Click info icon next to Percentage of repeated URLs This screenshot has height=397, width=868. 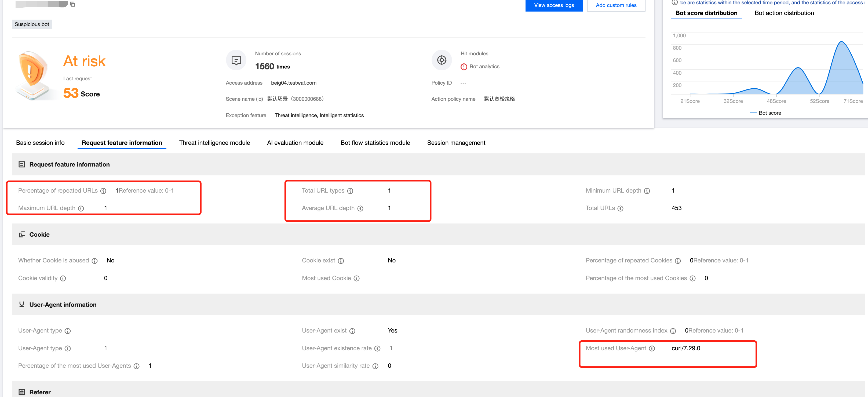click(103, 191)
